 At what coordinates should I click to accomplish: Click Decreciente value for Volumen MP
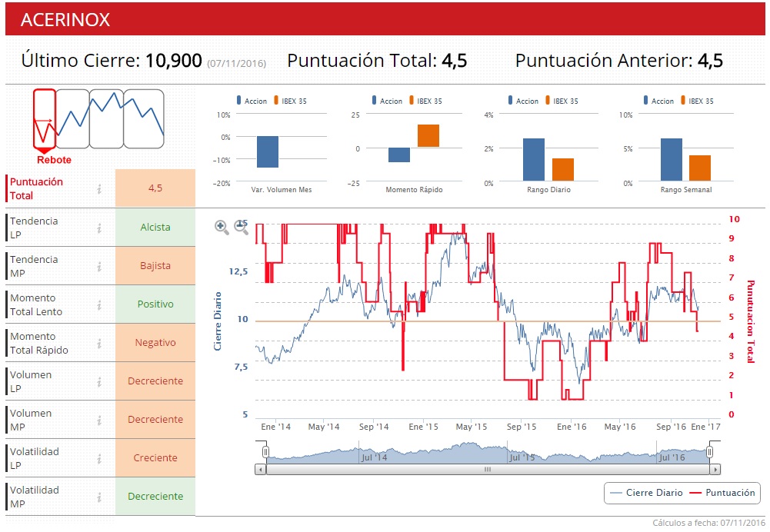point(155,419)
